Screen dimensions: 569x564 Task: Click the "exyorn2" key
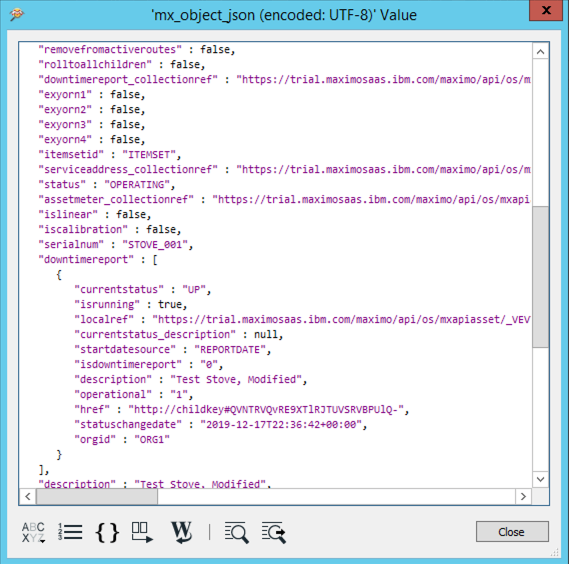click(65, 110)
